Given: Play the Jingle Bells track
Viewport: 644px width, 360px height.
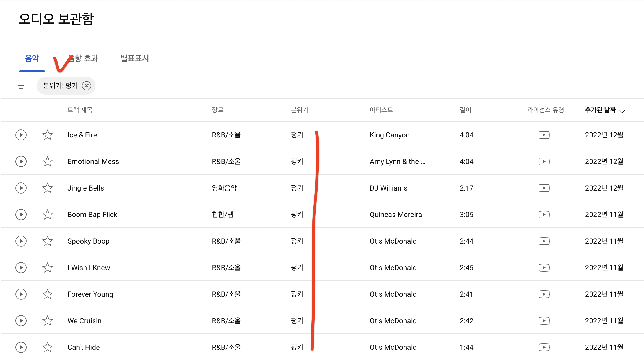Looking at the screenshot, I should pyautogui.click(x=21, y=188).
